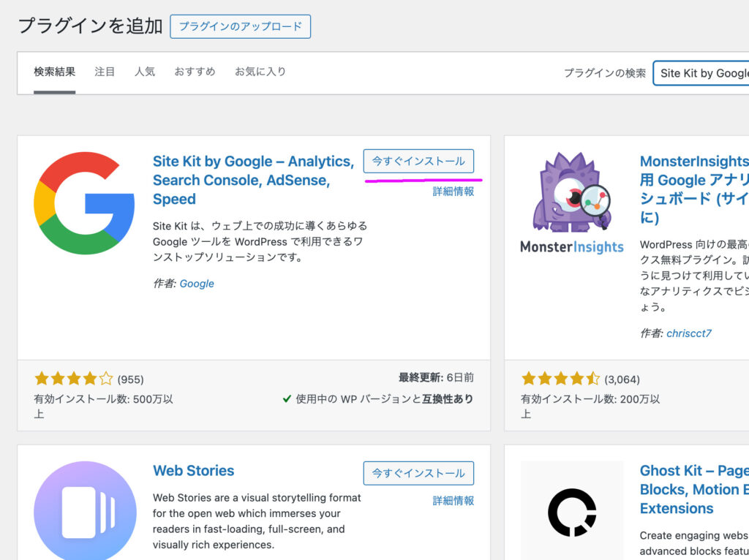Viewport: 749px width, 560px height.
Task: Click the Google G logo thumbnail
Action: click(x=85, y=203)
